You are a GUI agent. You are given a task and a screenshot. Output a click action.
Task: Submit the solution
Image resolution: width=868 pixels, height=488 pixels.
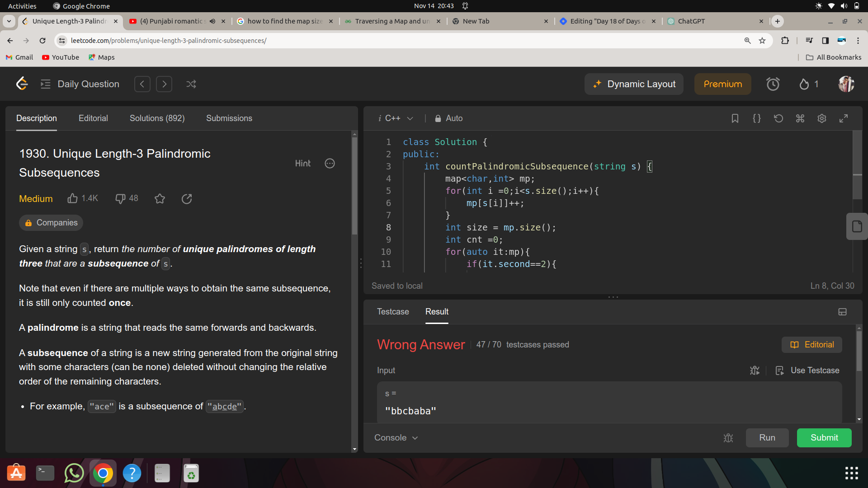824,438
